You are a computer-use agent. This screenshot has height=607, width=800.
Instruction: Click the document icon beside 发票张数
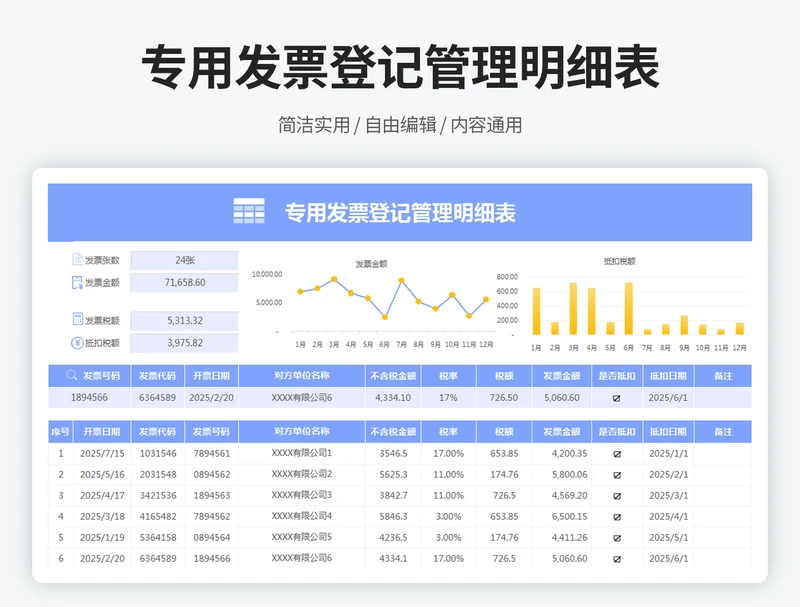[x=78, y=260]
